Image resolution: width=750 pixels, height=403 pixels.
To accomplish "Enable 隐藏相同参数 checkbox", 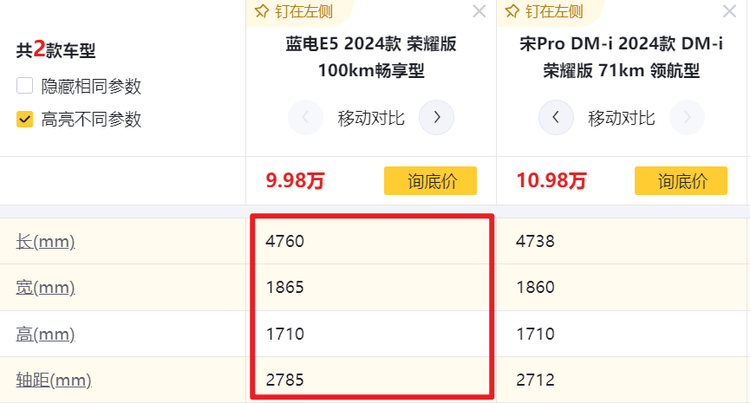I will pyautogui.click(x=25, y=86).
